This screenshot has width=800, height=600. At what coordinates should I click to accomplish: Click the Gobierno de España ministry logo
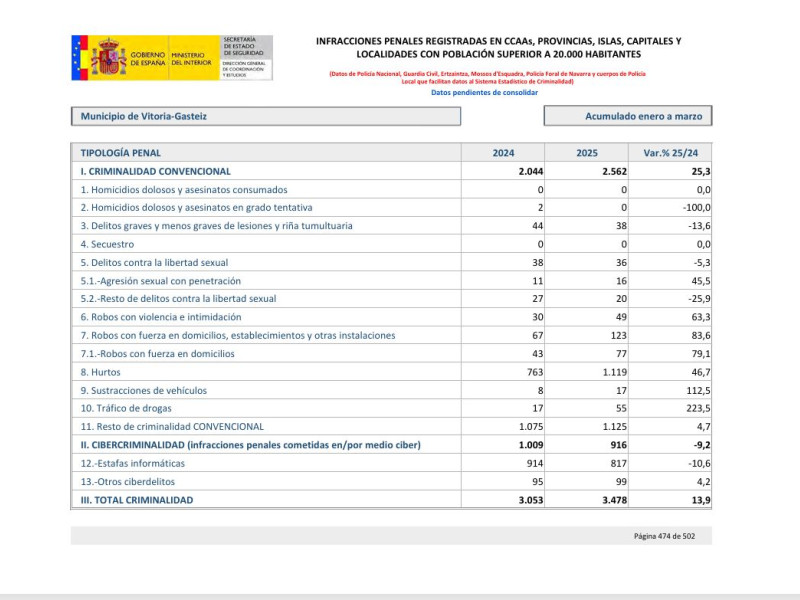coord(172,58)
